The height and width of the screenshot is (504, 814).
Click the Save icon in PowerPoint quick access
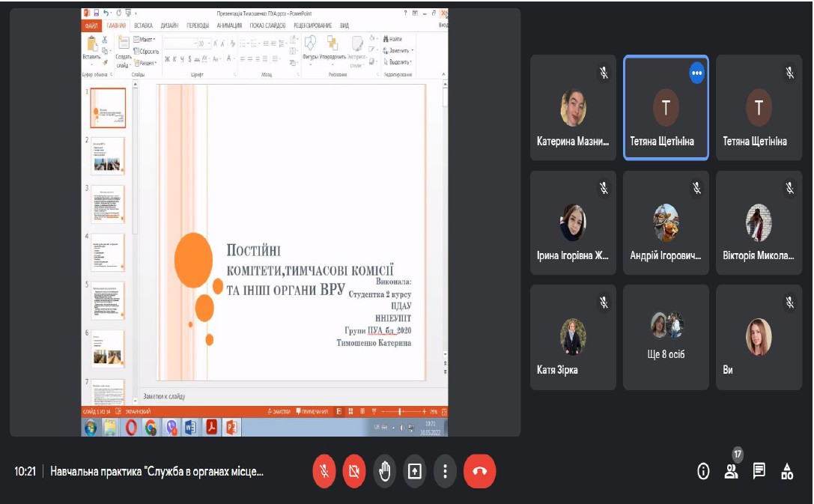pos(96,13)
